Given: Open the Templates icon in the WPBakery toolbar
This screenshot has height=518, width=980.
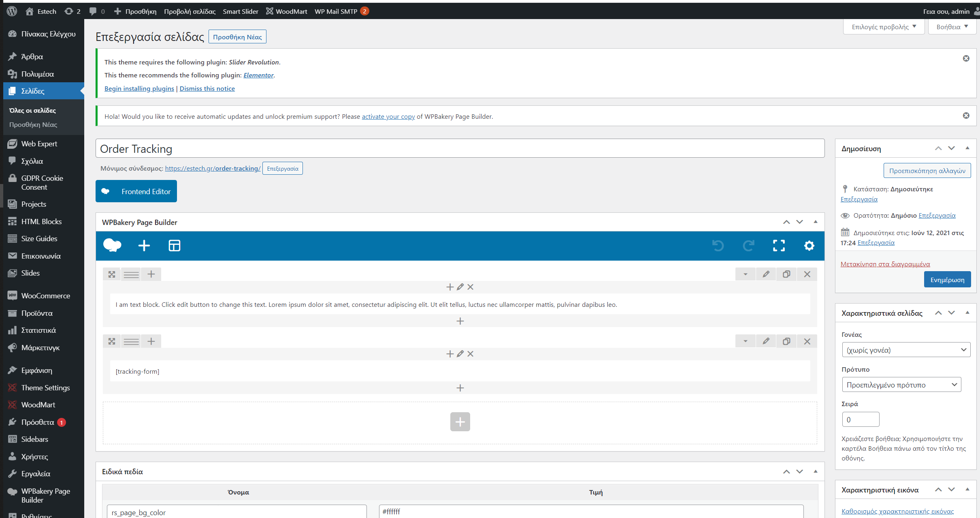Looking at the screenshot, I should point(174,246).
